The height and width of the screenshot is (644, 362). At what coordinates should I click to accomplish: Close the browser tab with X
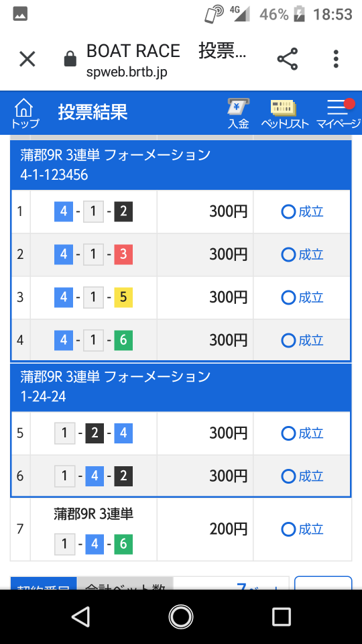[27, 60]
